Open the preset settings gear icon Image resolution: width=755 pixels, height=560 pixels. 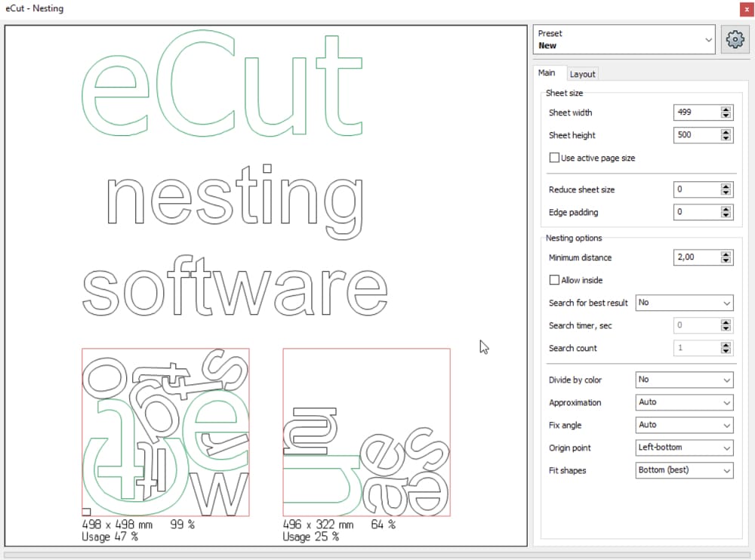coord(735,39)
